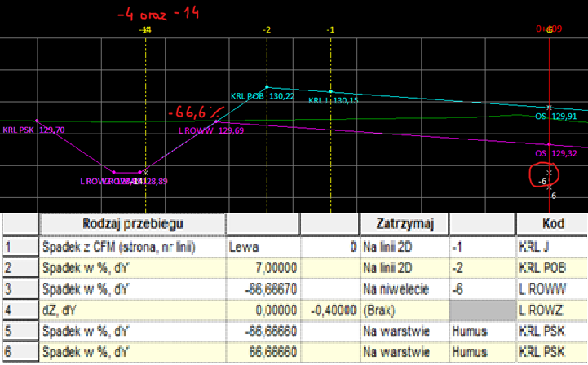Select row number 1 header
The image size is (588, 365).
[x=19, y=244]
